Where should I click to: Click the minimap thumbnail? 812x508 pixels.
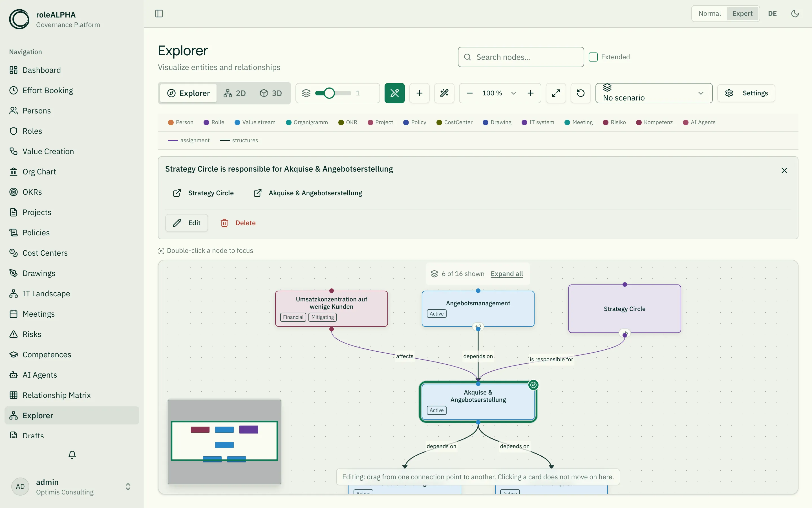coord(224,441)
